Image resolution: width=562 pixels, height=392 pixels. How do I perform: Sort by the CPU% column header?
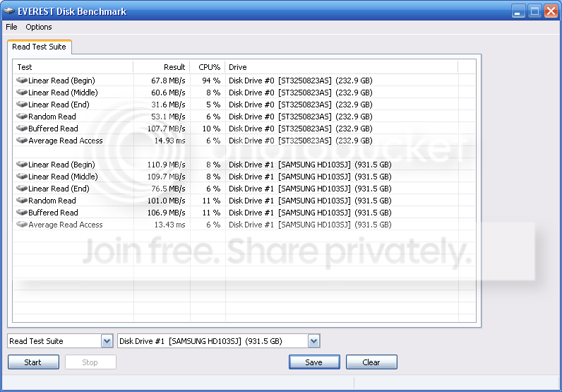[x=208, y=67]
